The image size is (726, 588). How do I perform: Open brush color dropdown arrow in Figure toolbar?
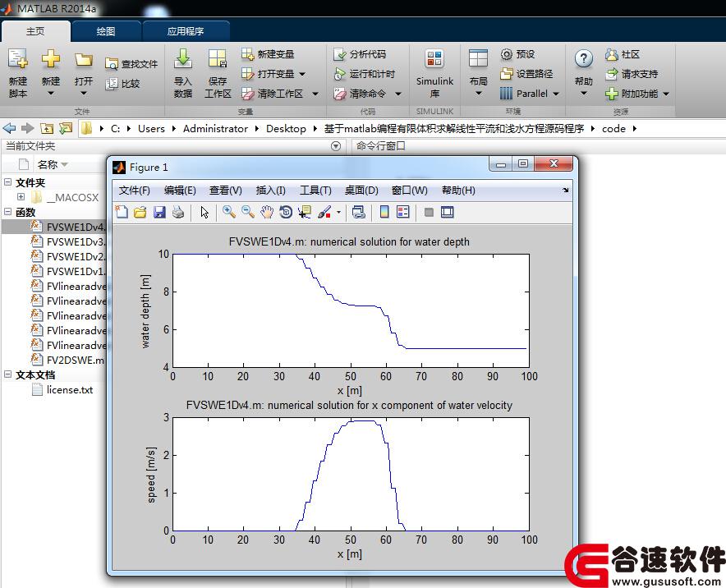click(x=339, y=213)
